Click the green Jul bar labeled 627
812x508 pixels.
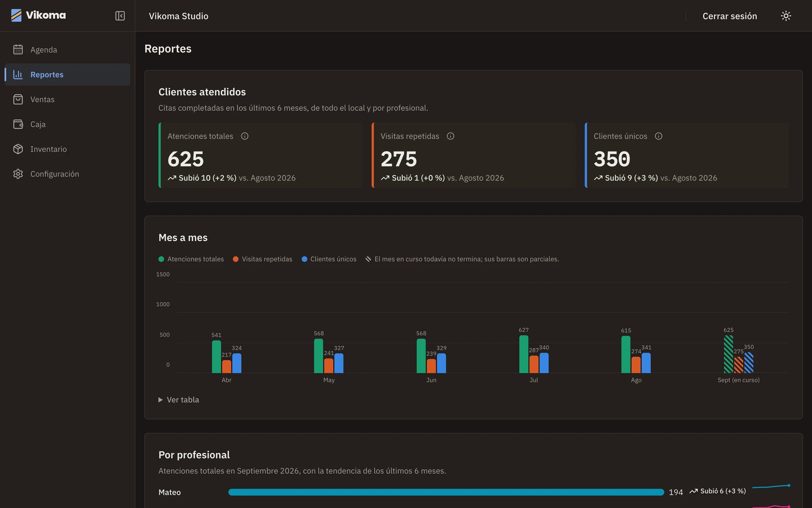tap(524, 354)
